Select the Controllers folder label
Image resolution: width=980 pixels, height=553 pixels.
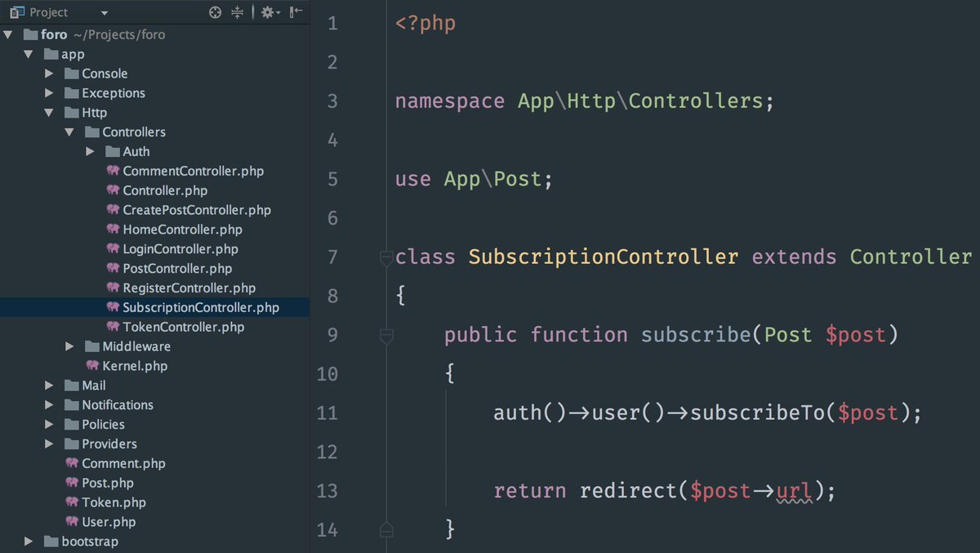[134, 132]
